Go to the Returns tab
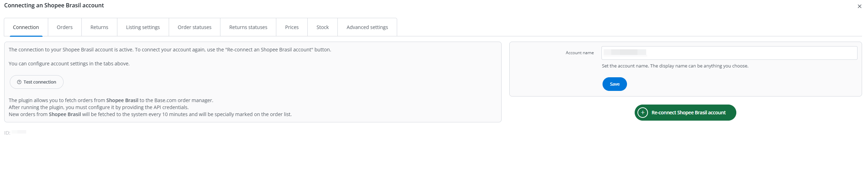This screenshot has width=868, height=186. (x=99, y=27)
